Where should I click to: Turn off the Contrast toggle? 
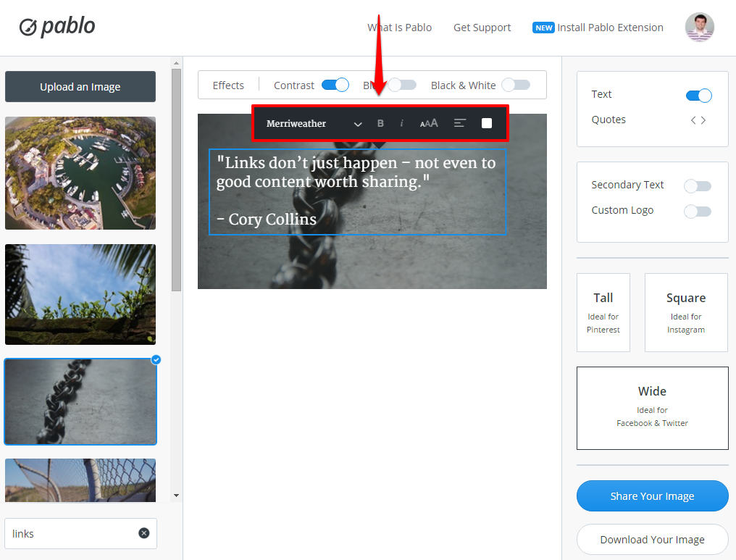335,85
